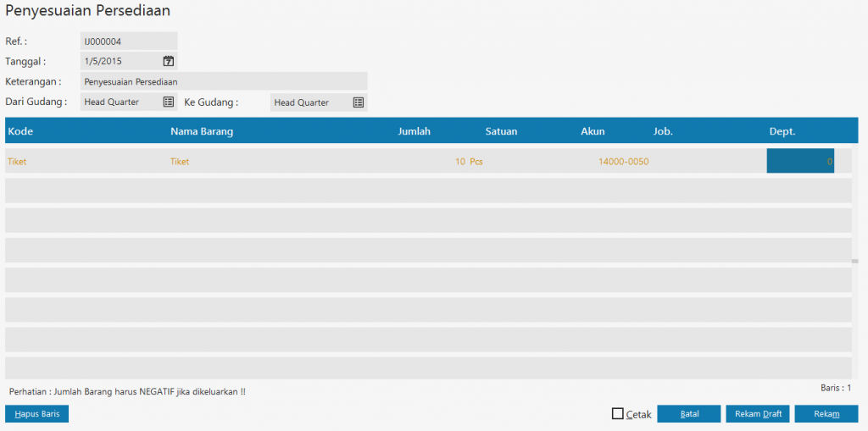Select the Dari Gudang Head Quarter field
The image size is (868, 431).
120,102
